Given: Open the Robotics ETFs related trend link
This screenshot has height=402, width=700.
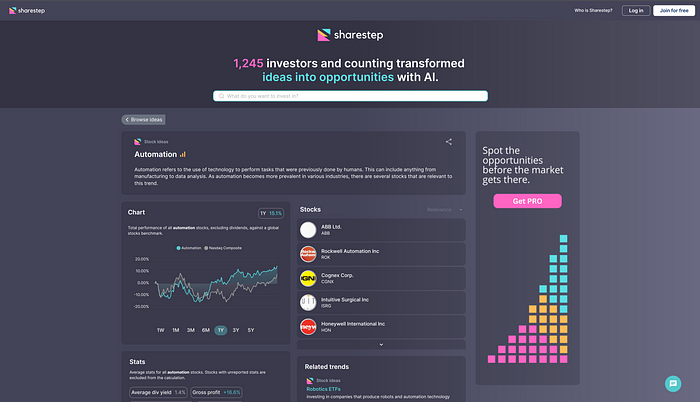Looking at the screenshot, I should [323, 389].
